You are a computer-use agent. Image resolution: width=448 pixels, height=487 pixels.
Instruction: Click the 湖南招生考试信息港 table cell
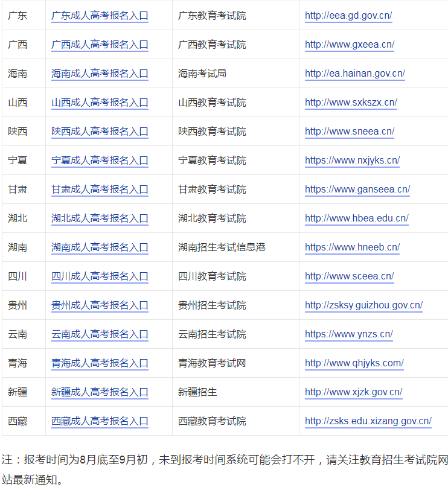pyautogui.click(x=222, y=247)
